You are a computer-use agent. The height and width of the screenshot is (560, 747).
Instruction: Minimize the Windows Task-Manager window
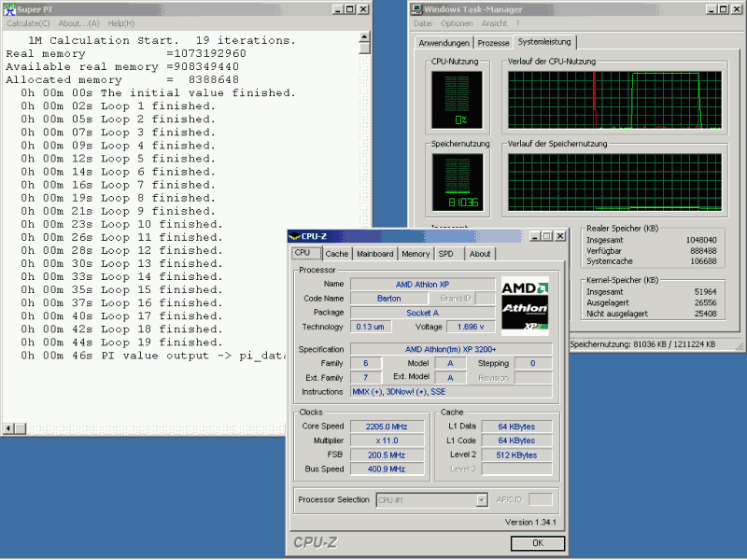[x=711, y=9]
